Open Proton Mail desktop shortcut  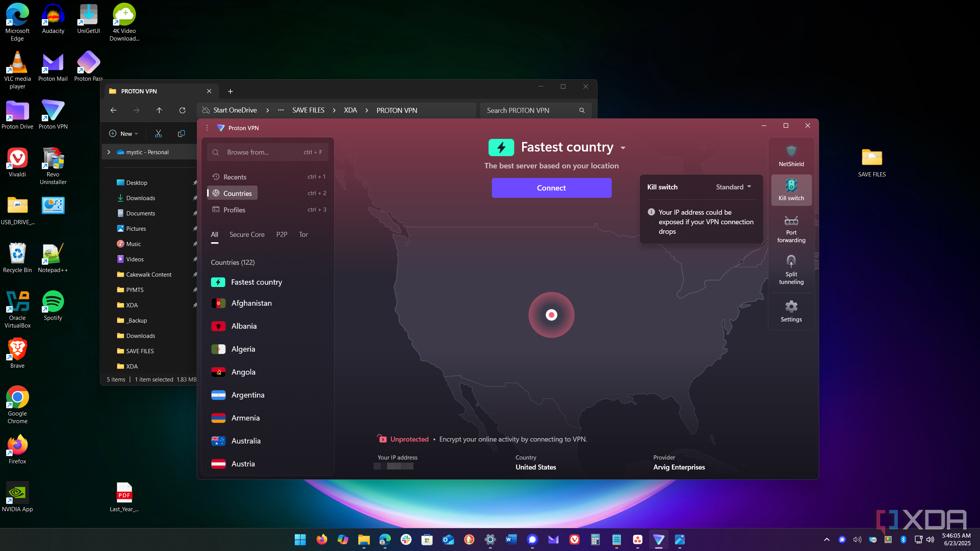53,67
